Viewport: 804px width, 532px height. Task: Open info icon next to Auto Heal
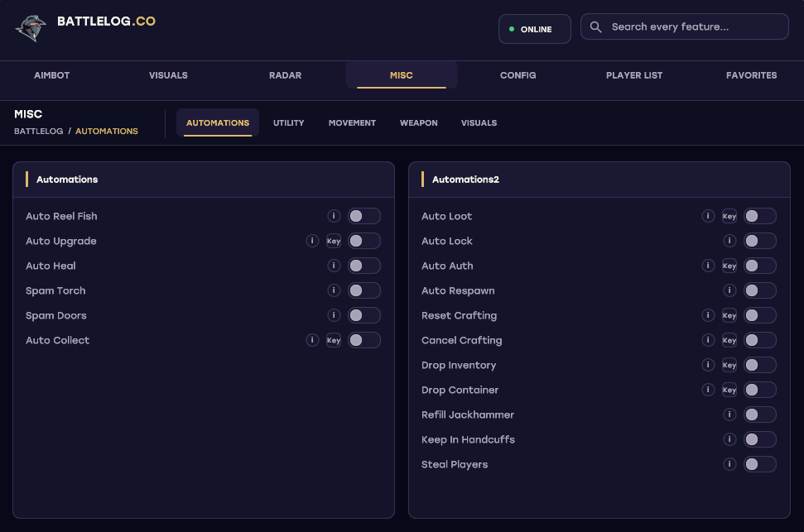pos(334,266)
